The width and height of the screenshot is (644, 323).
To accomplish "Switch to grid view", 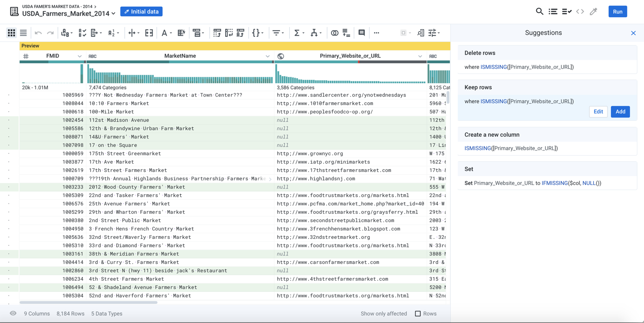I will 11,33.
